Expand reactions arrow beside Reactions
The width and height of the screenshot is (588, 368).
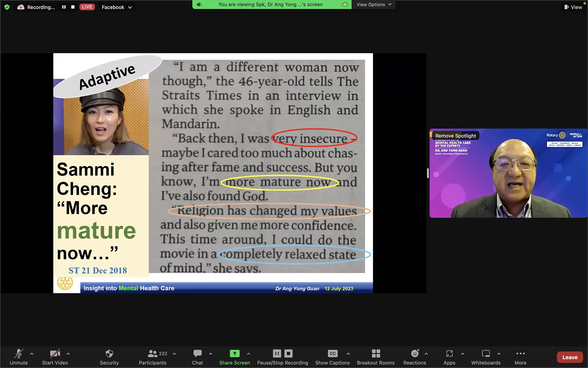click(426, 354)
